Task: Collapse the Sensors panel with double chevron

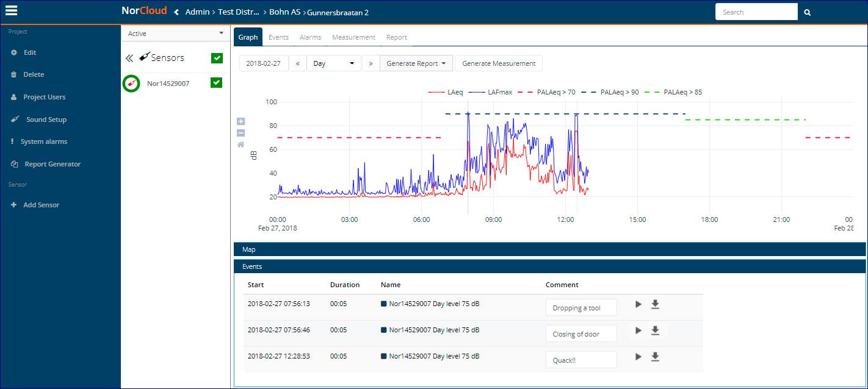Action: click(x=129, y=59)
